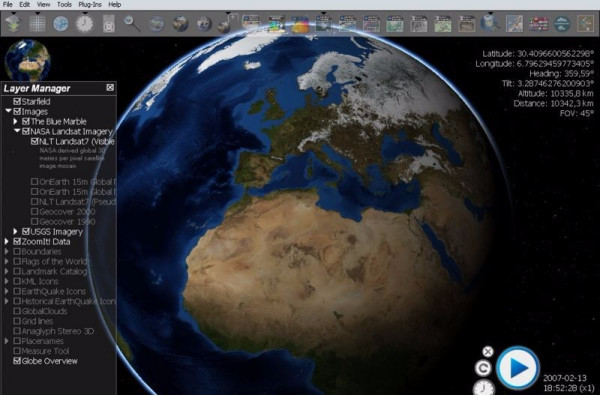Open the Help menu
Screen dimensions: 600x395
(x=114, y=5)
